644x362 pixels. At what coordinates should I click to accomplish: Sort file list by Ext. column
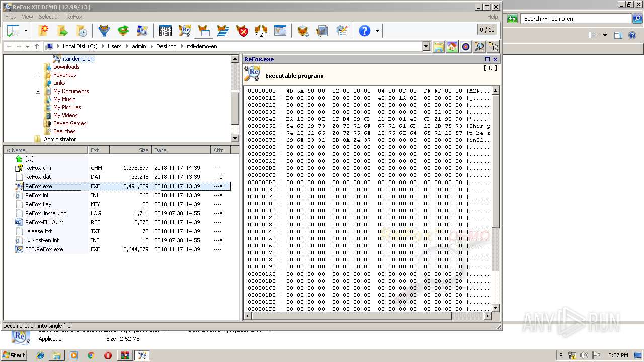[x=99, y=150]
